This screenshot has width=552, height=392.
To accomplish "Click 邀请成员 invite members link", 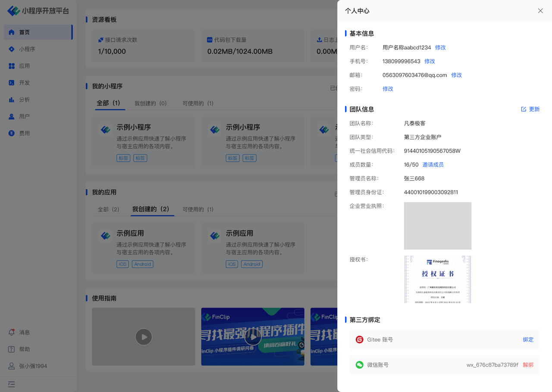I will [x=433, y=165].
